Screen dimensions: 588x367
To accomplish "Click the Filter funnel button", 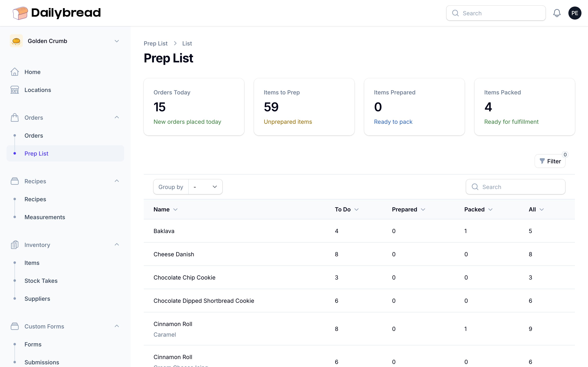I will (550, 161).
